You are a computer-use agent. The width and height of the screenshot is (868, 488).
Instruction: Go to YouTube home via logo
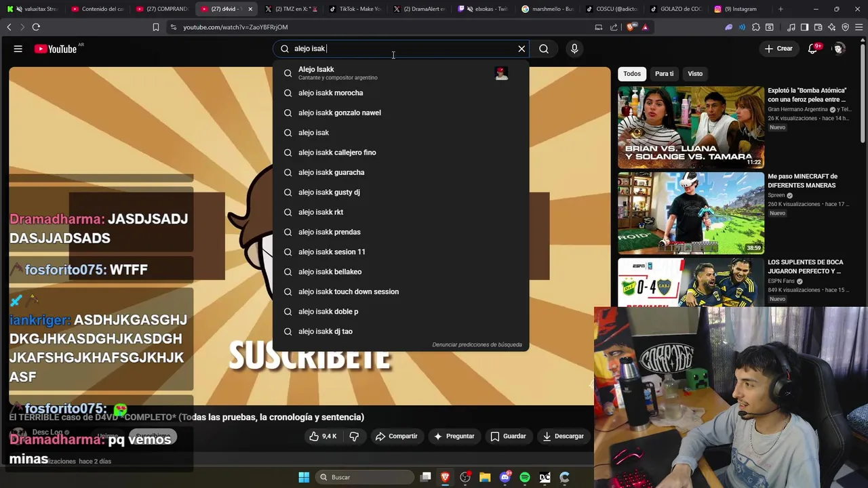click(x=56, y=49)
